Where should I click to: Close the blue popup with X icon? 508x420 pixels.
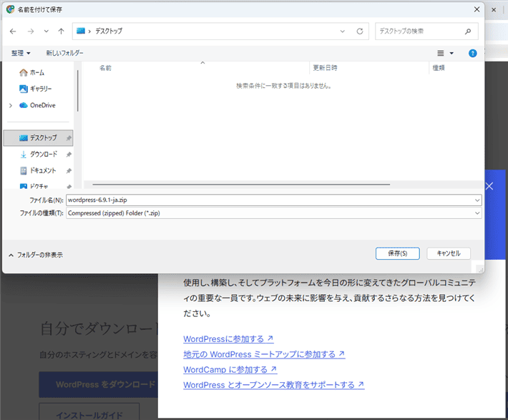[489, 186]
